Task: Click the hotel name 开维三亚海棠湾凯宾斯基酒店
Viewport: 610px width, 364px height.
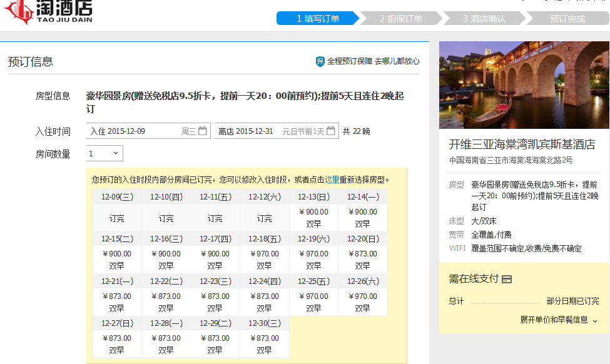Action: click(522, 144)
